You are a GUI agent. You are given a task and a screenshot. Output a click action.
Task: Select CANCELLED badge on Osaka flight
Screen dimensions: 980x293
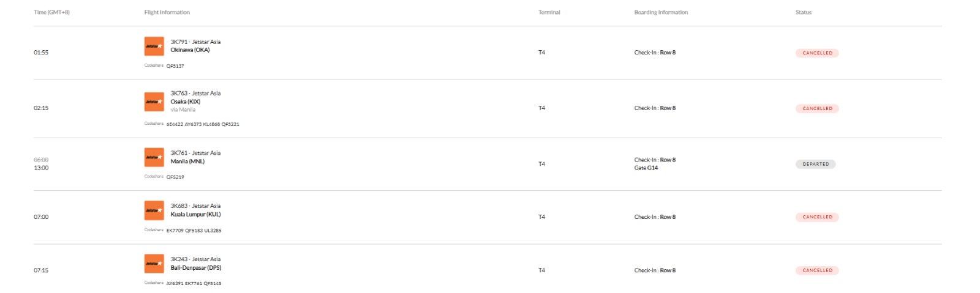coord(817,109)
